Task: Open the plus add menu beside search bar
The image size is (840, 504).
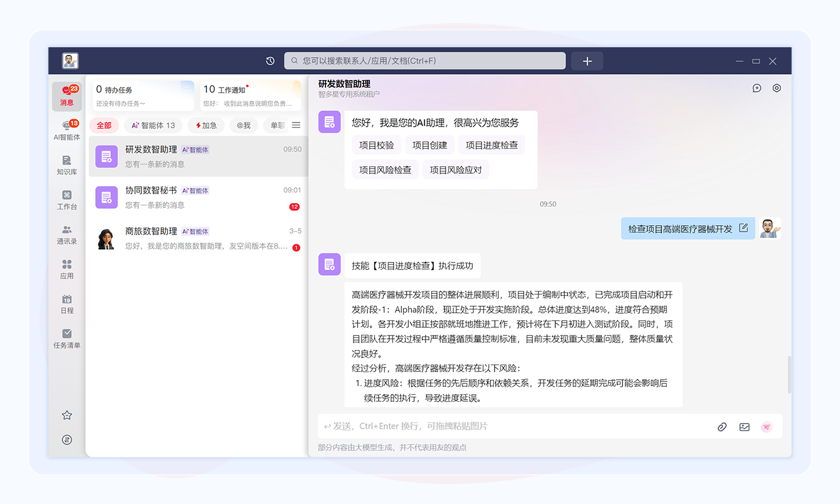Action: [x=587, y=61]
